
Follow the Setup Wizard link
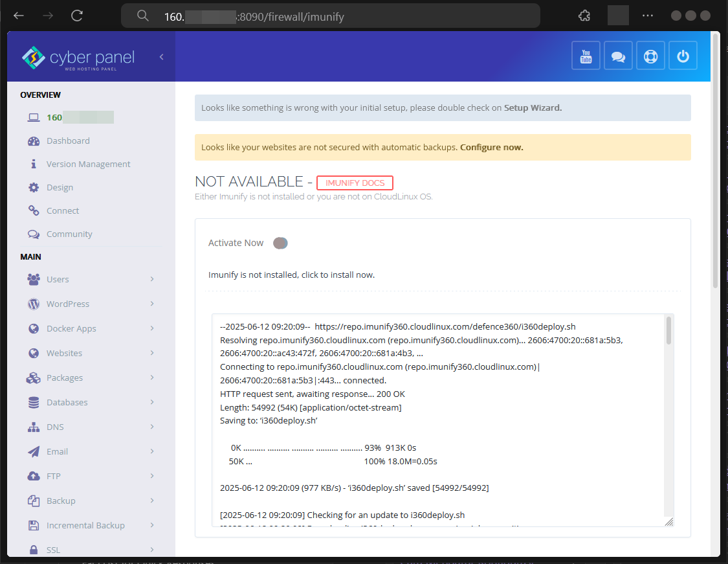[x=533, y=107]
